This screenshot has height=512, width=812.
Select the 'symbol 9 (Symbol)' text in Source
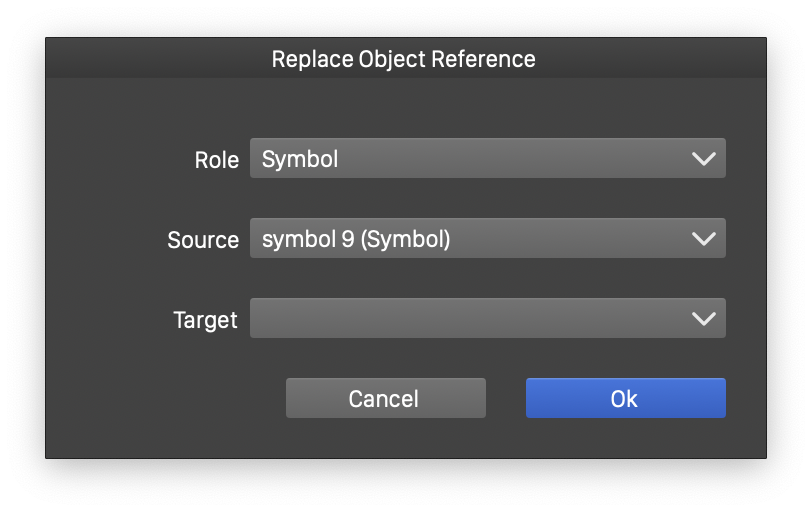356,239
